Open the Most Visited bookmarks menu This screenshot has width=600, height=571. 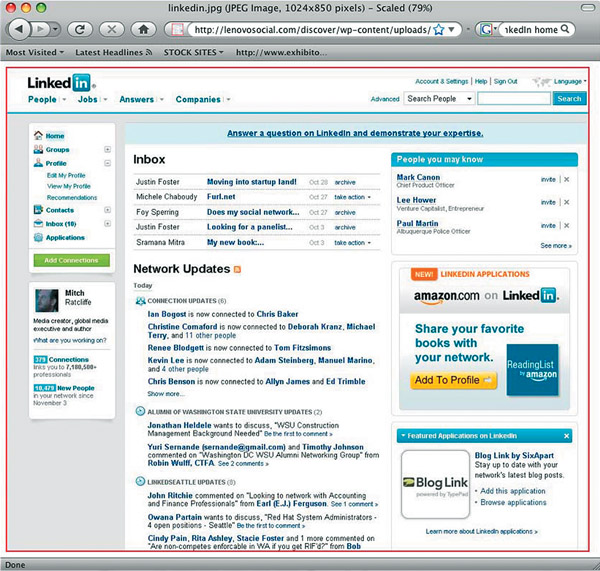tap(35, 52)
